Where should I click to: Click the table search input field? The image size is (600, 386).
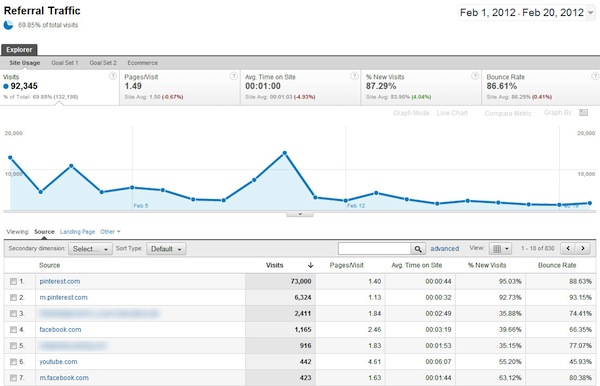point(374,249)
